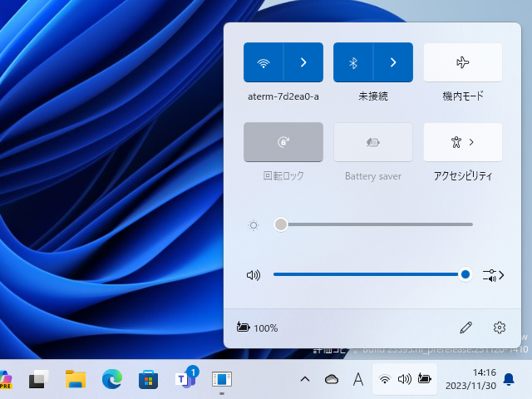Switch to the running app on taskbar

point(222,379)
